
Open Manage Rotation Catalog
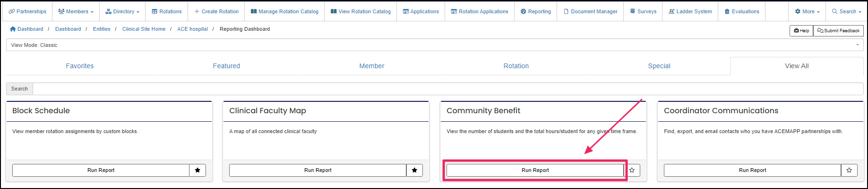click(284, 11)
